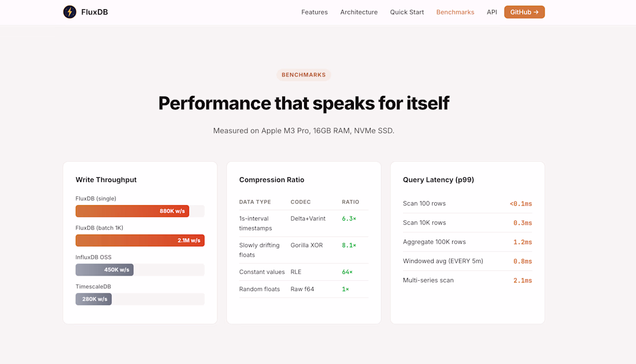The width and height of the screenshot is (636, 364).
Task: Click the FluxDB (single) label
Action: point(96,198)
